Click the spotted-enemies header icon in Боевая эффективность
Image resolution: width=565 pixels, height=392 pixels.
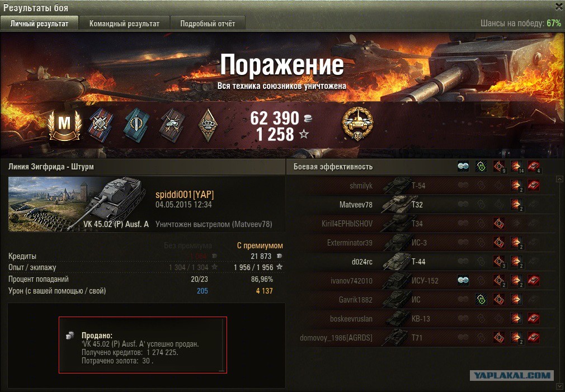(x=463, y=167)
